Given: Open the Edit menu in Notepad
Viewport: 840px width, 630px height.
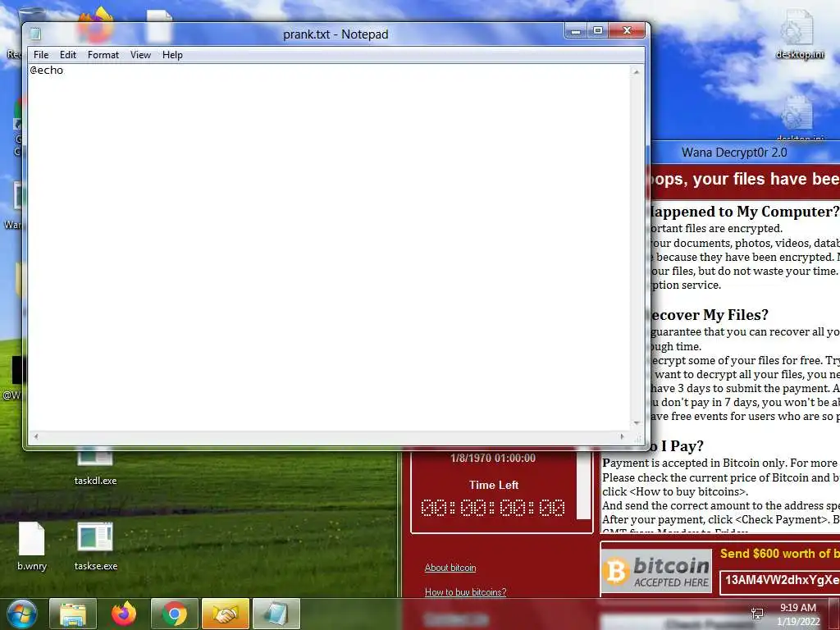Looking at the screenshot, I should 67,55.
